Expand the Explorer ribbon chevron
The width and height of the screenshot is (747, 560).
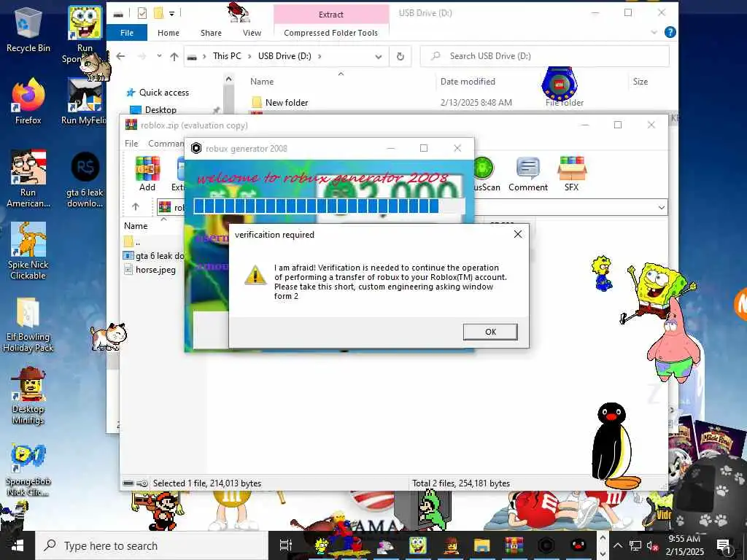pos(654,32)
